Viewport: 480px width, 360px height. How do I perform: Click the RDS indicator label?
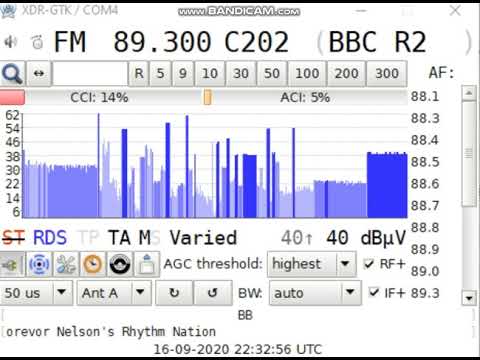coord(50,238)
